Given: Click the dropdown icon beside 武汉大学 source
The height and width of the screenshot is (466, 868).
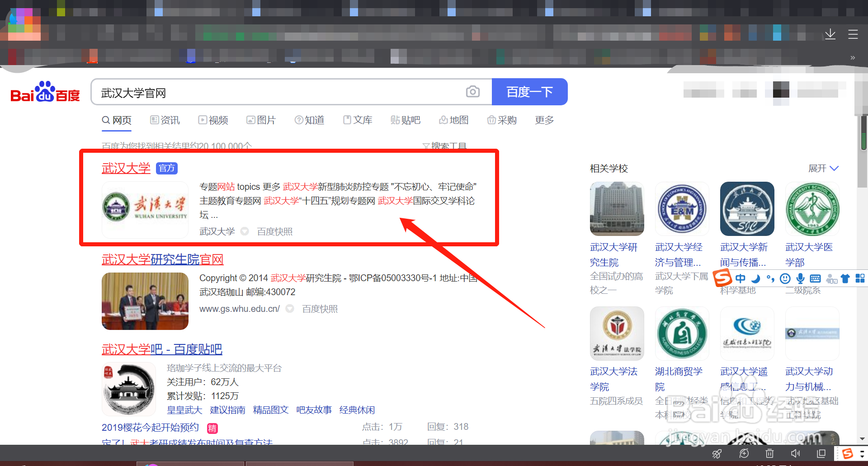Looking at the screenshot, I should tap(245, 231).
